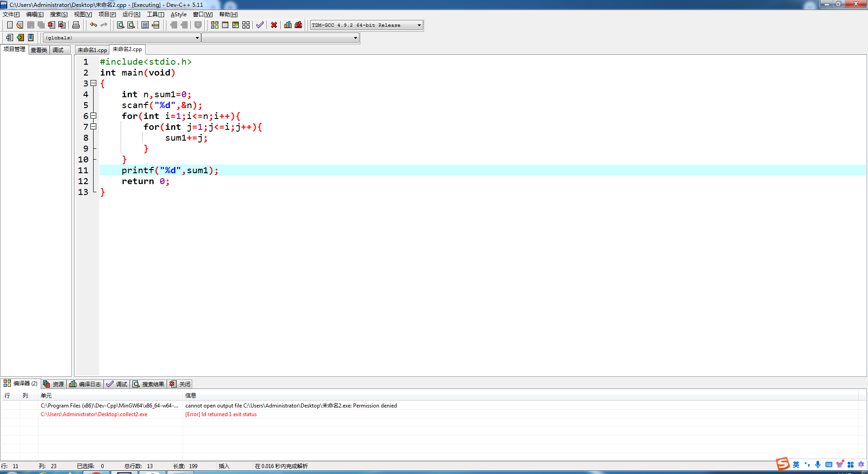Click the Sogou microphone voice input icon
This screenshot has width=868, height=474.
pos(818,465)
